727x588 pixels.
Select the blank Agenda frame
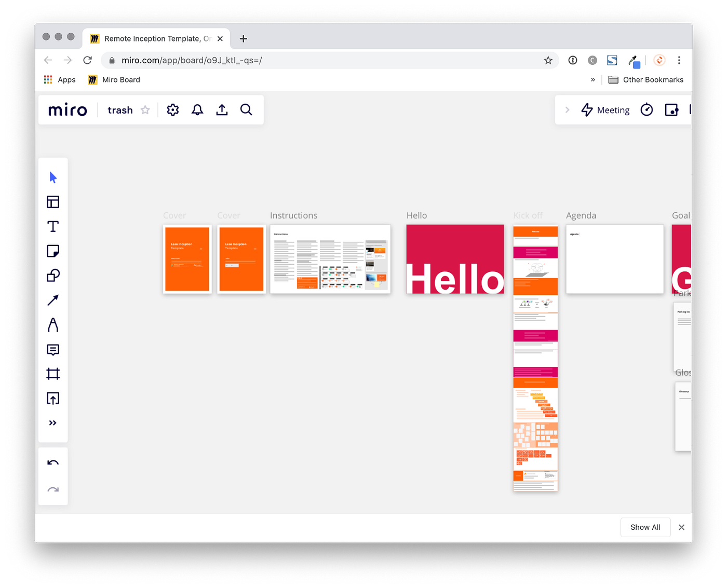[615, 259]
